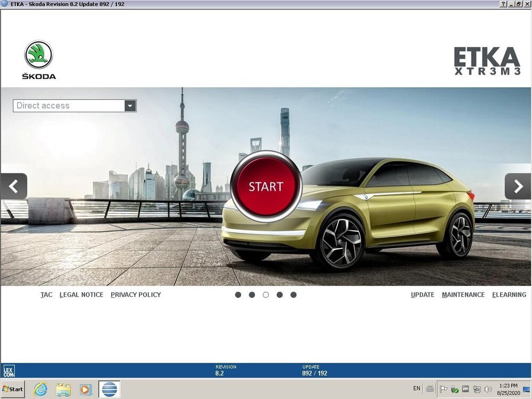
Task: Advance carousel with right arrow
Action: click(x=518, y=186)
